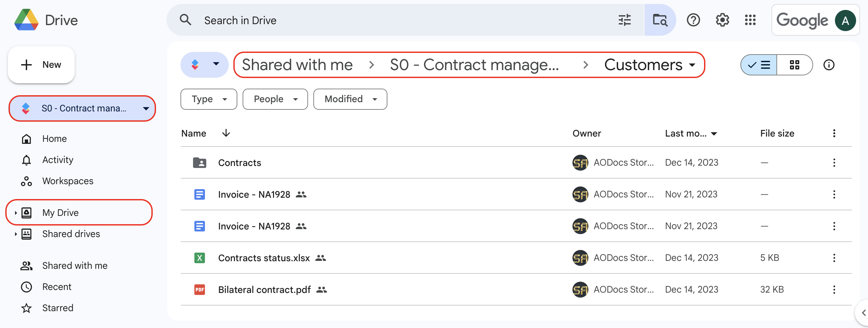Click the 5 KB file size cell
The image size is (868, 328).
click(x=769, y=258)
